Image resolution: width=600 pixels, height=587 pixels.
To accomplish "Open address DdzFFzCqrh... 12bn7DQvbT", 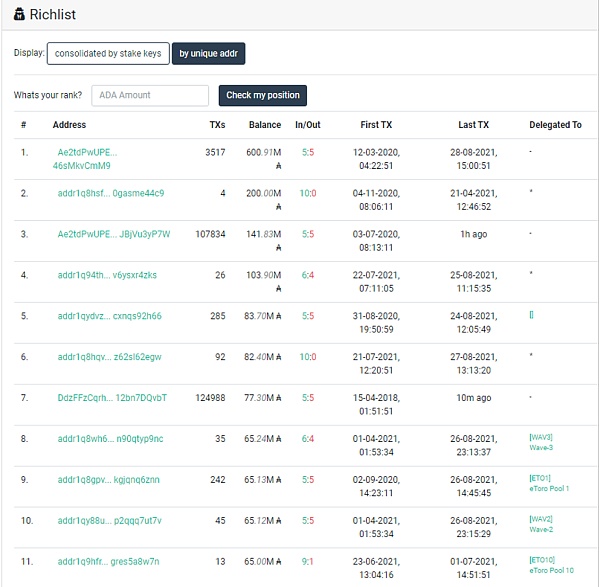I will click(x=112, y=398).
